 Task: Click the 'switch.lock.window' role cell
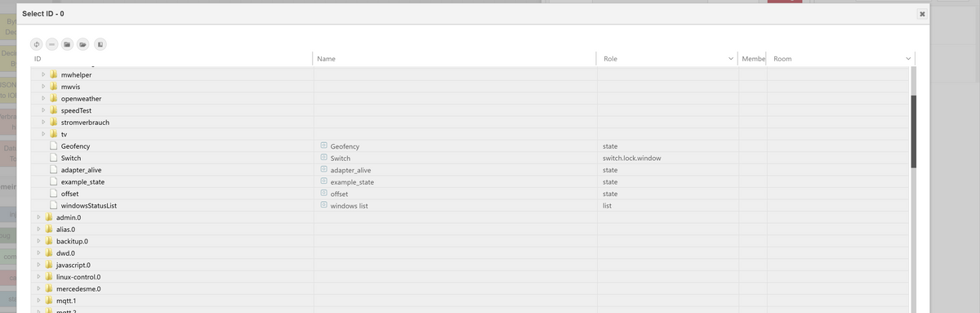click(x=632, y=158)
